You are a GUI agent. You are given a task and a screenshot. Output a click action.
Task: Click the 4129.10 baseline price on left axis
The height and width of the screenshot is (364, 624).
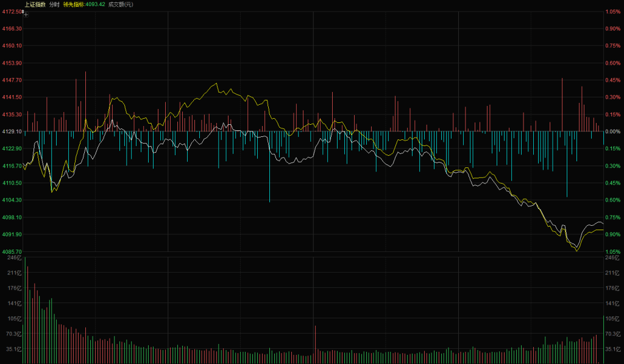12,131
